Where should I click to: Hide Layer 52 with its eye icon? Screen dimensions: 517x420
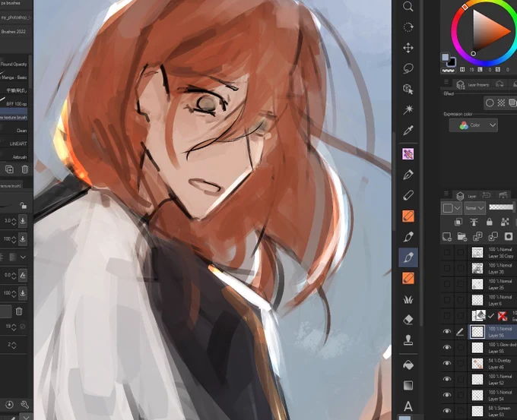point(447,379)
